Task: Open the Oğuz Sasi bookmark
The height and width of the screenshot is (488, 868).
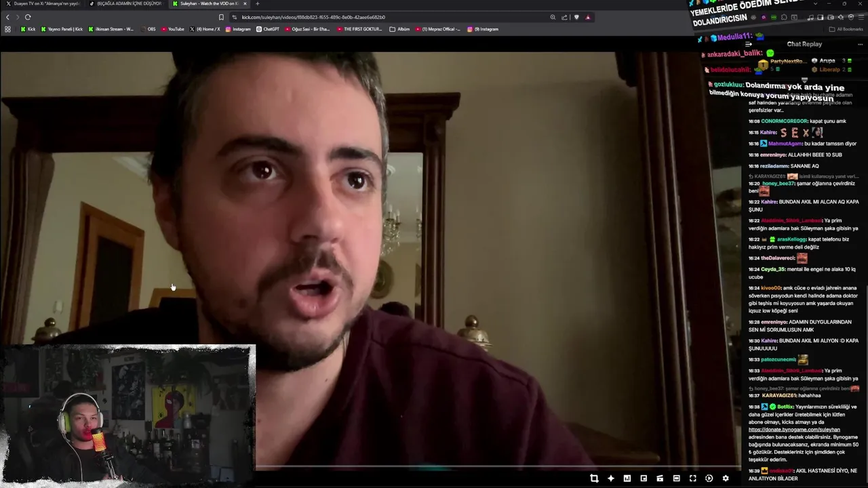Action: tap(308, 29)
